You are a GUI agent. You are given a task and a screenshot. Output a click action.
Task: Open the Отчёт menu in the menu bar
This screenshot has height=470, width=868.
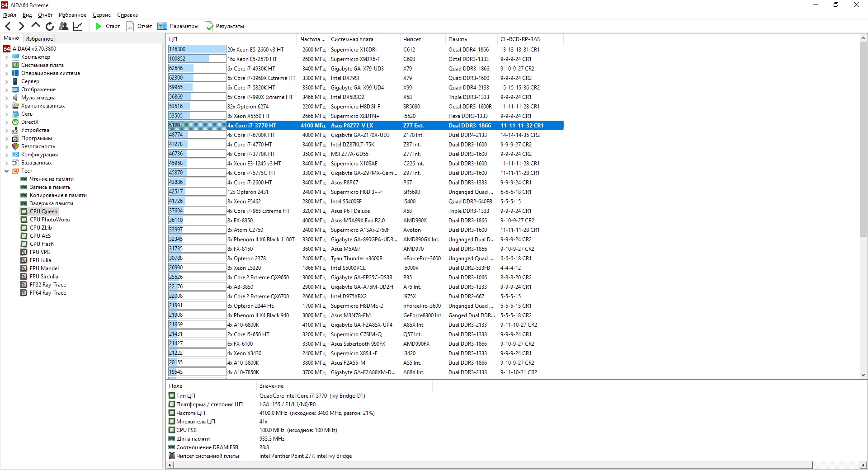(45, 15)
